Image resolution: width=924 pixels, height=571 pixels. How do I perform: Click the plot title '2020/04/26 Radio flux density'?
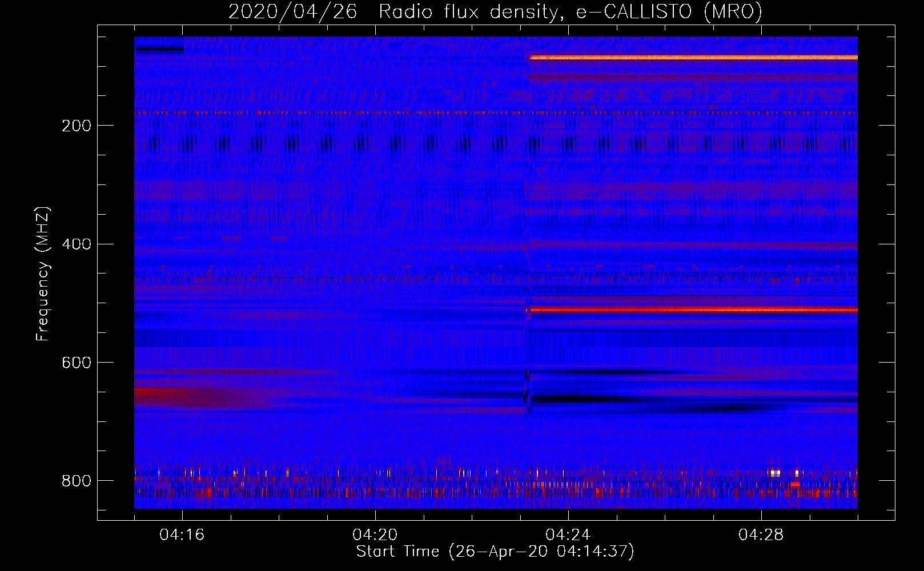(x=393, y=11)
